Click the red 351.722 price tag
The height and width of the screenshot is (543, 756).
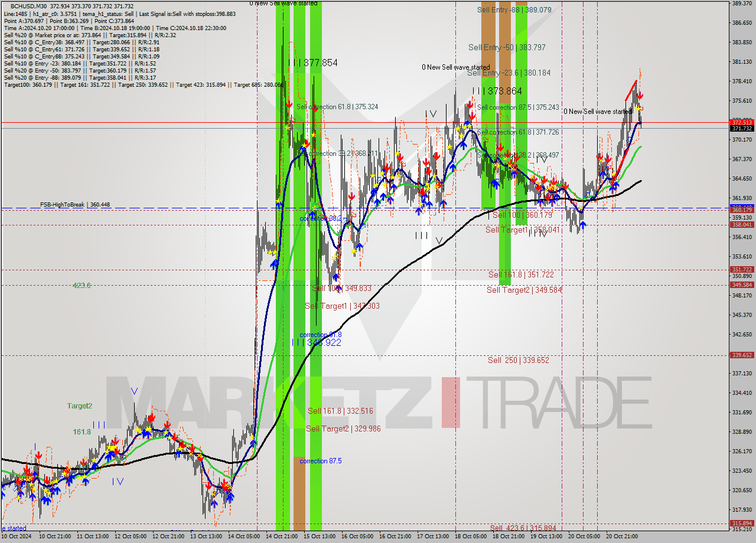tap(742, 270)
